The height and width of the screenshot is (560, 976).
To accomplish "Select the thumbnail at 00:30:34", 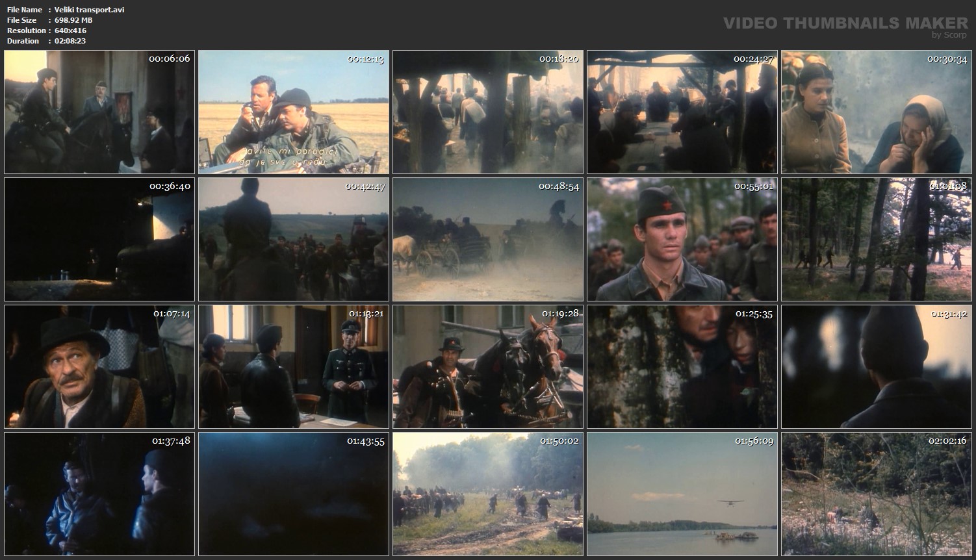I will [877, 112].
